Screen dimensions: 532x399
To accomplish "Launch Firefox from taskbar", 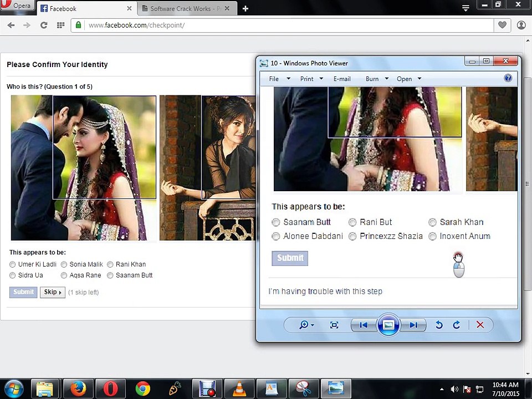I will click(78, 389).
